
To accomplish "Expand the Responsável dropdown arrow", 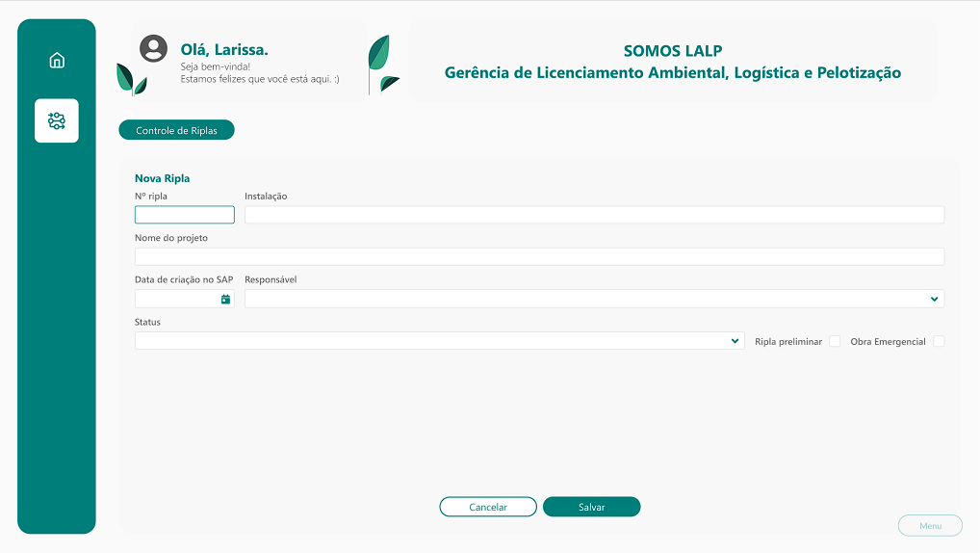I will click(934, 299).
